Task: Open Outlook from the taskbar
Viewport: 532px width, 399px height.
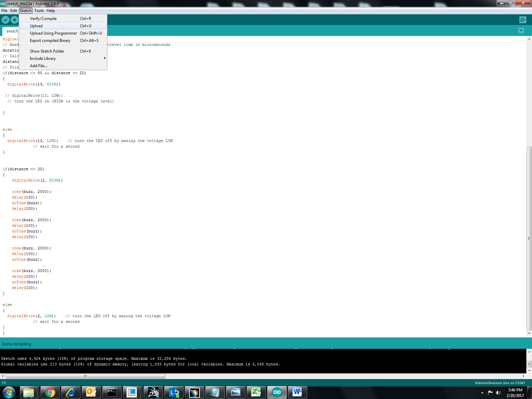Action: [91, 392]
